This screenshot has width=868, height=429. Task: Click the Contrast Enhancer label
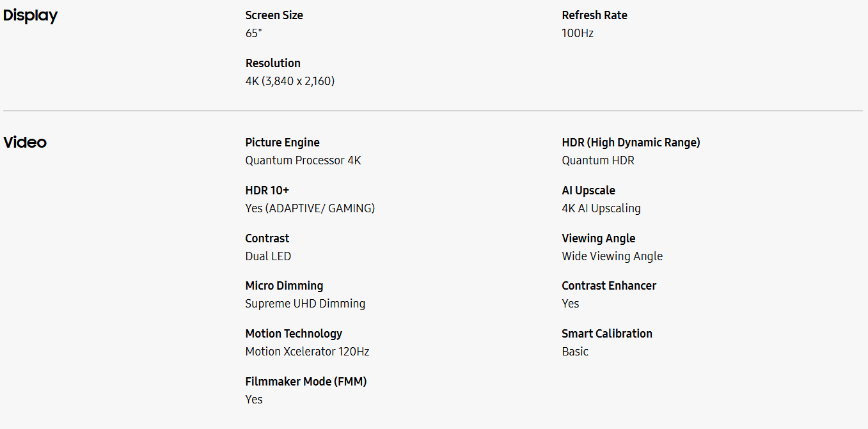(x=609, y=286)
